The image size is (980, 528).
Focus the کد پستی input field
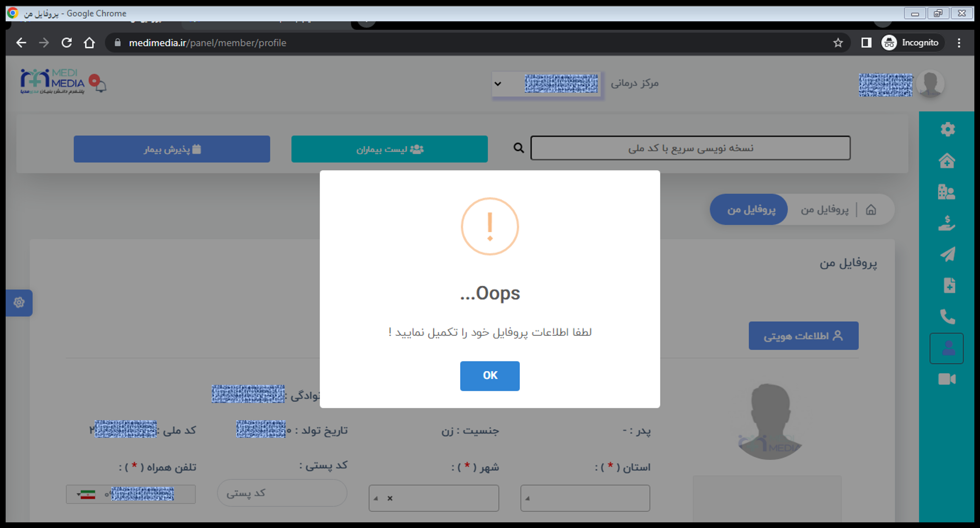click(x=282, y=493)
